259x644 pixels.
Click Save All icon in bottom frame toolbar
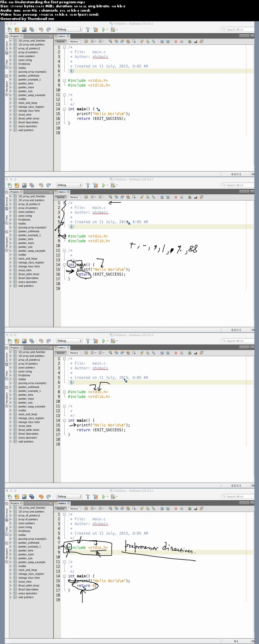click(32, 497)
